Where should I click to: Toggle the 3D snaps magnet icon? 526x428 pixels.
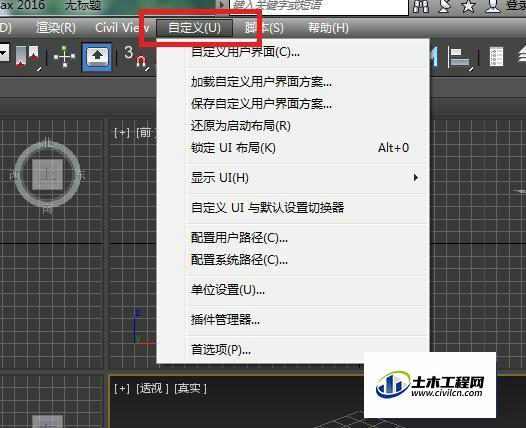click(136, 58)
